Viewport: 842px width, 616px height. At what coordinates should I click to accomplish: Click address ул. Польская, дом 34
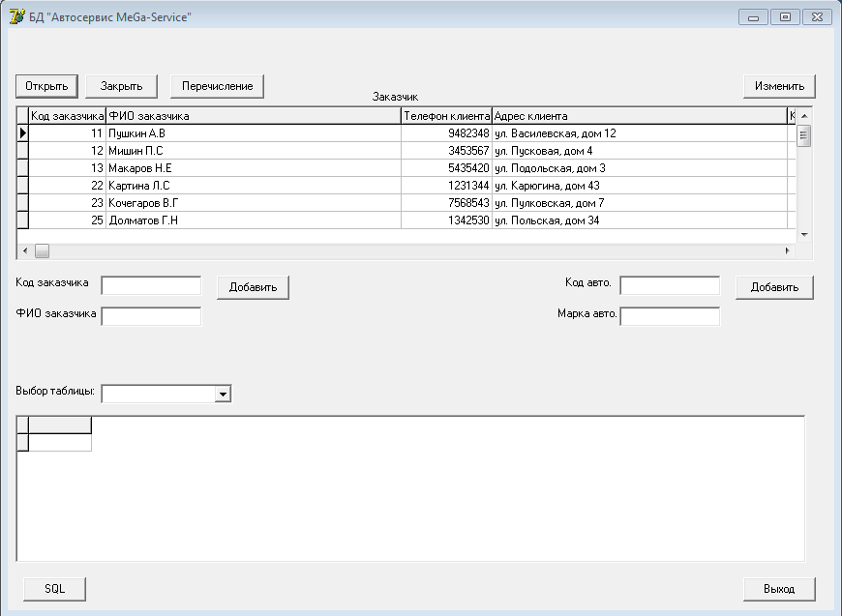tap(640, 220)
